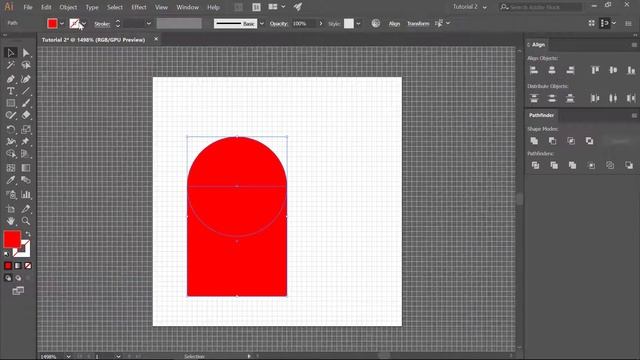Select the Shape Builder tool

click(11, 154)
